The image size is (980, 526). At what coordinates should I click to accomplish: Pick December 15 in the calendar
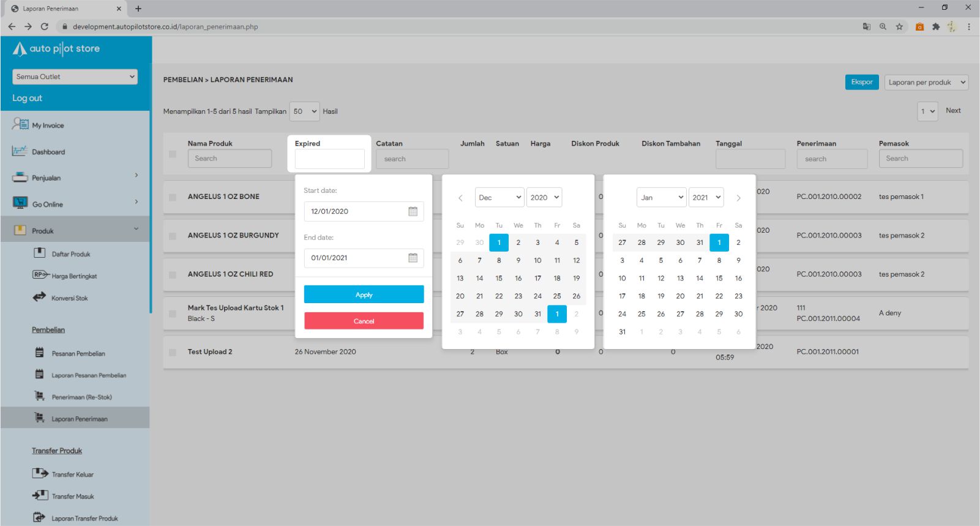click(499, 278)
